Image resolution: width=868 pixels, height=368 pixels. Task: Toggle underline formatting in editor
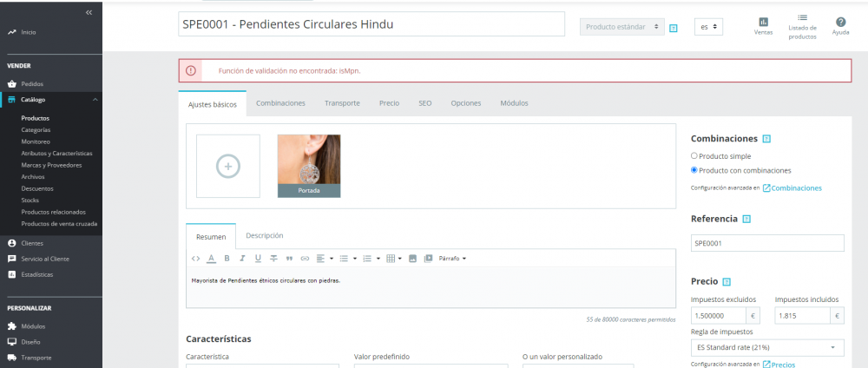click(258, 259)
